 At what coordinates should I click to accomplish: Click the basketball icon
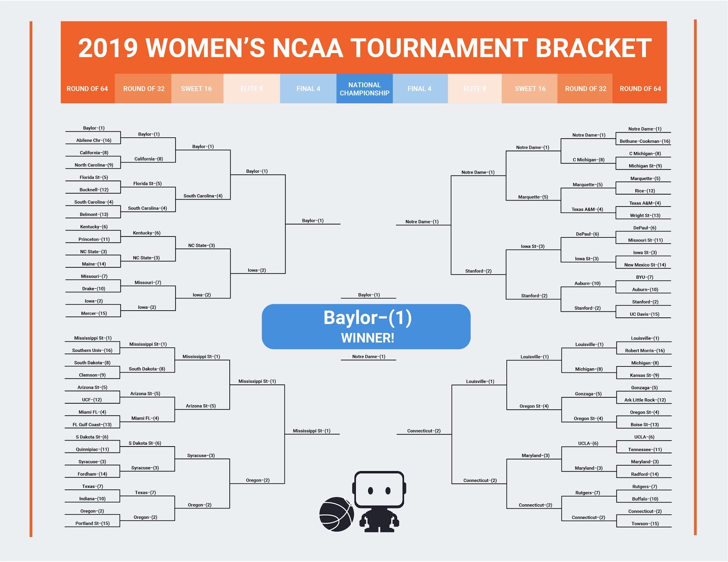(x=337, y=514)
